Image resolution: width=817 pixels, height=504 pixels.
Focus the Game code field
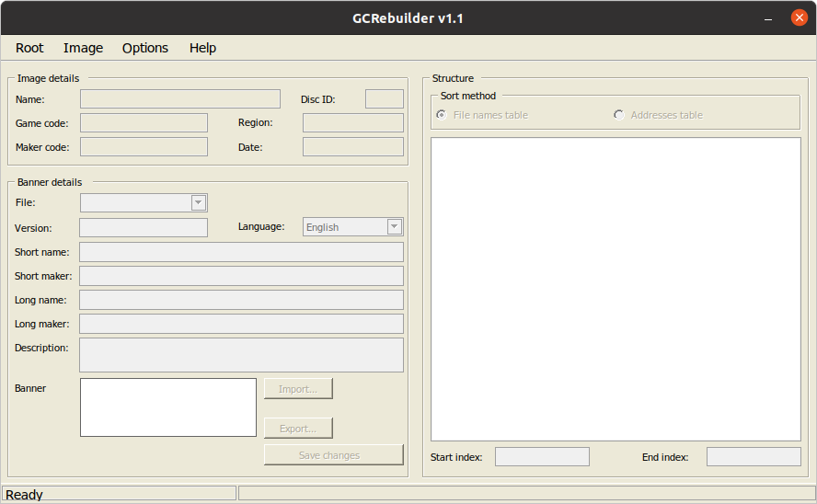pyautogui.click(x=144, y=123)
